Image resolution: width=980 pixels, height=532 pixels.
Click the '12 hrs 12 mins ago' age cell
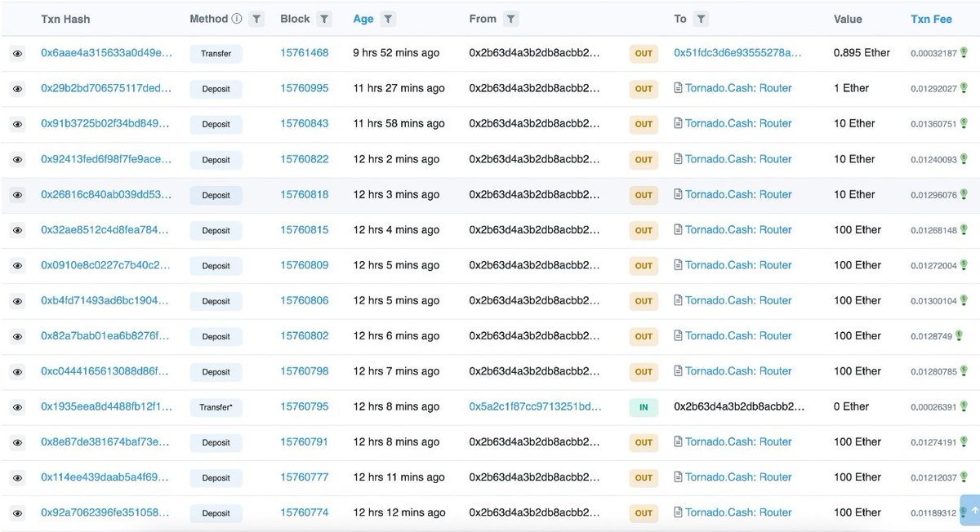tap(399, 512)
